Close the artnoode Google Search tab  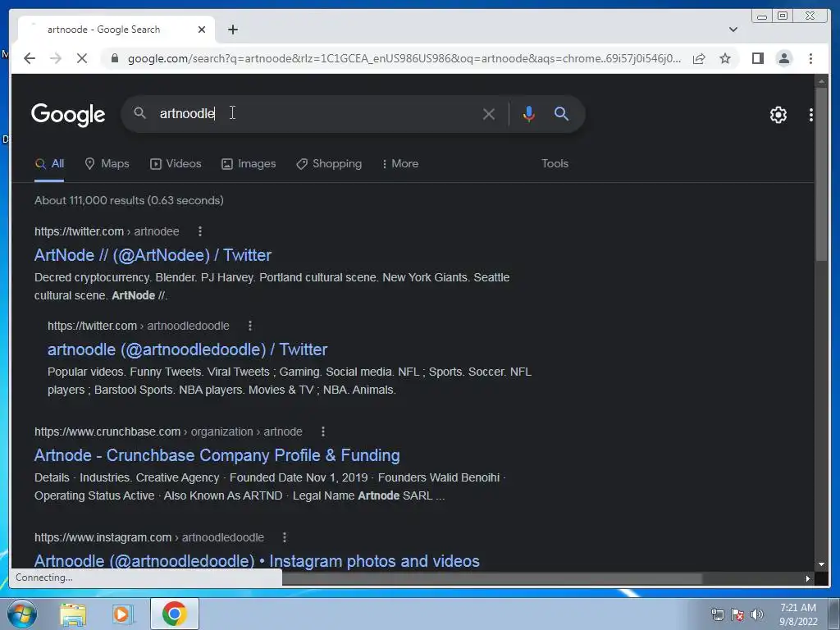click(x=202, y=30)
